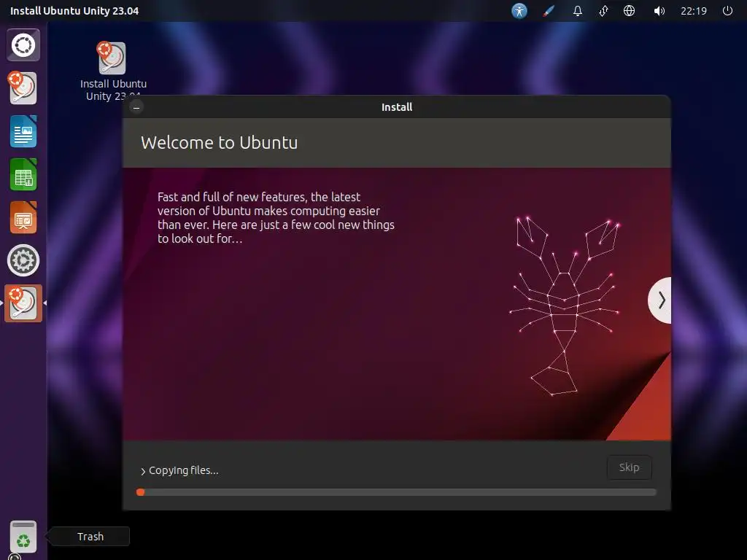Screen dimensions: 747x560
Task: Click the 22:19 clock indicator
Action: [x=694, y=11]
